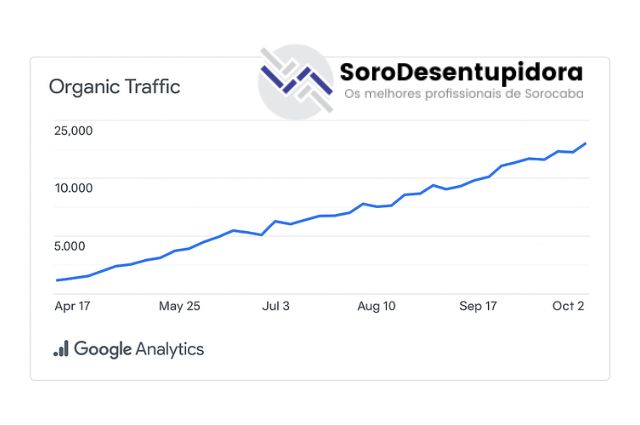Viewport: 640px width, 425px height.
Task: Select the Organic Traffic chart title
Action: (114, 87)
